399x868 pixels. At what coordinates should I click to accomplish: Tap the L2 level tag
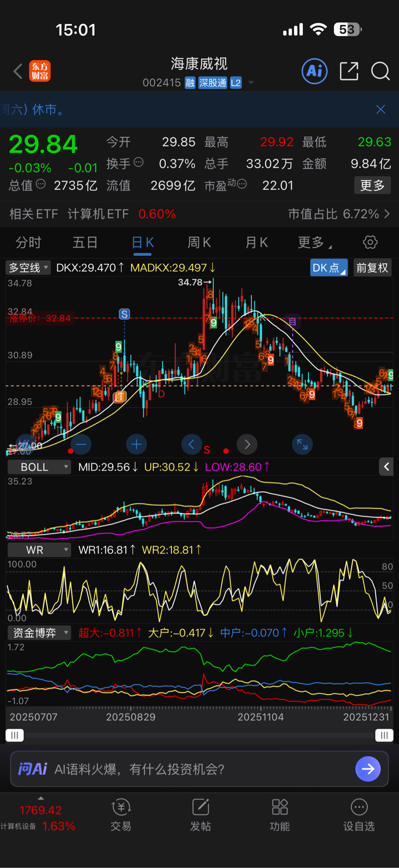(x=236, y=83)
